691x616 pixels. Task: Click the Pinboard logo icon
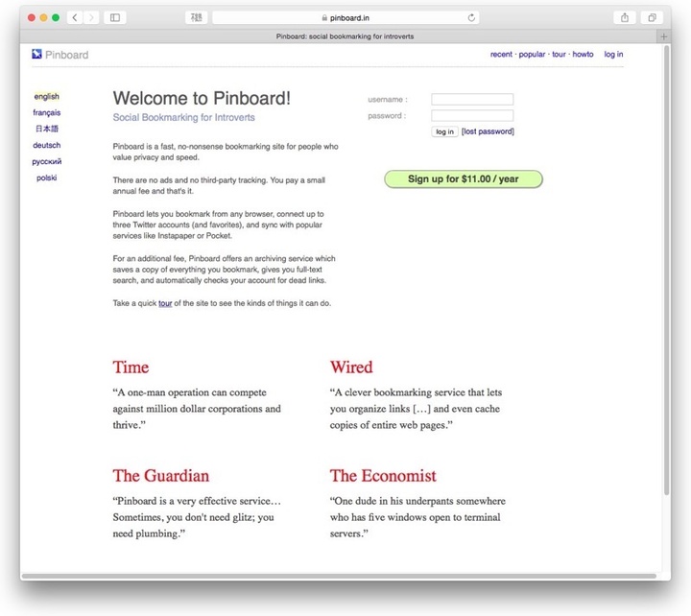click(x=36, y=55)
